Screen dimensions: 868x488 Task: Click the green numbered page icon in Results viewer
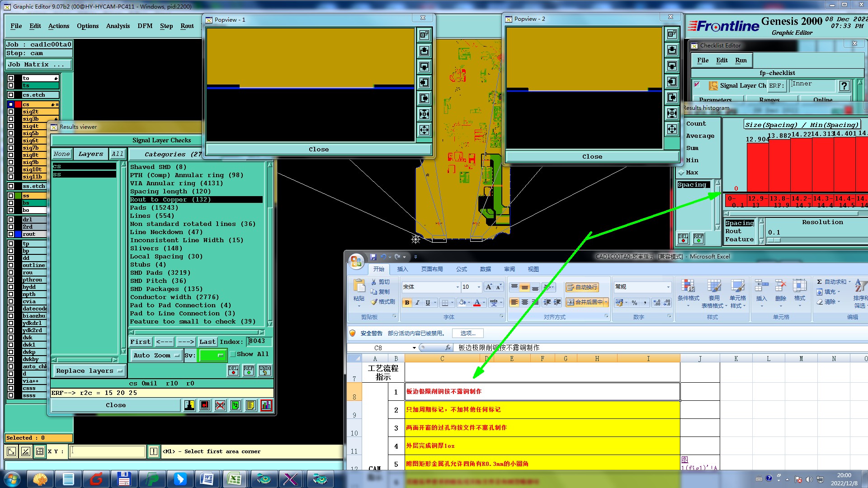point(236,405)
